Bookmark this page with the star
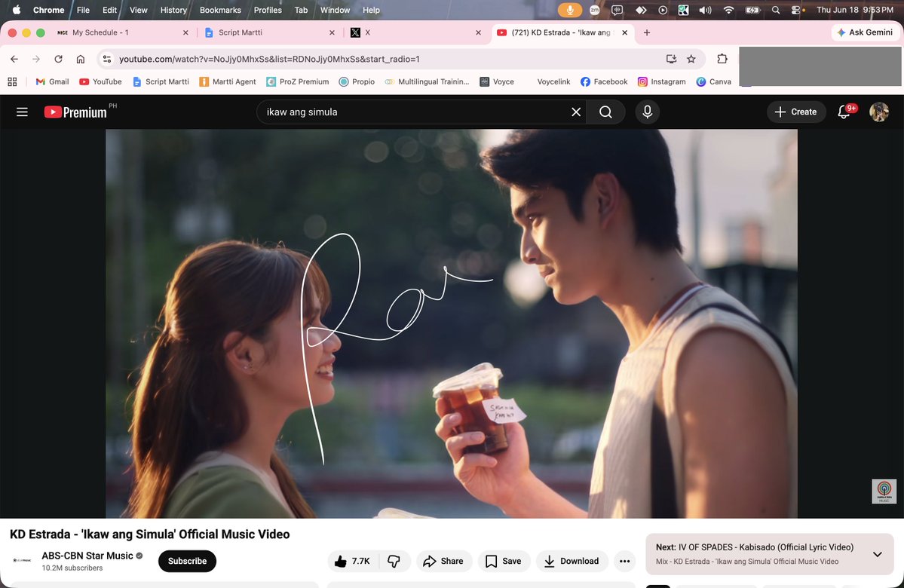The image size is (904, 588). coord(691,59)
